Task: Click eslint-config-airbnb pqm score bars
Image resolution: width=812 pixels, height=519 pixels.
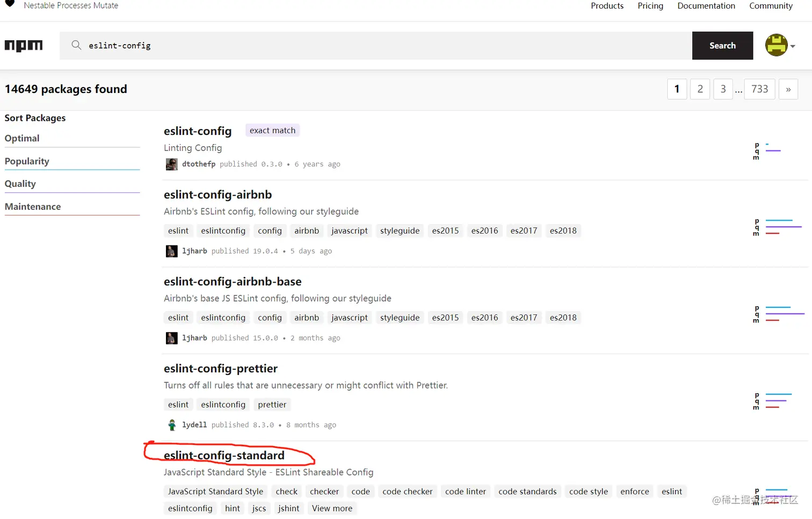Action: tap(778, 227)
